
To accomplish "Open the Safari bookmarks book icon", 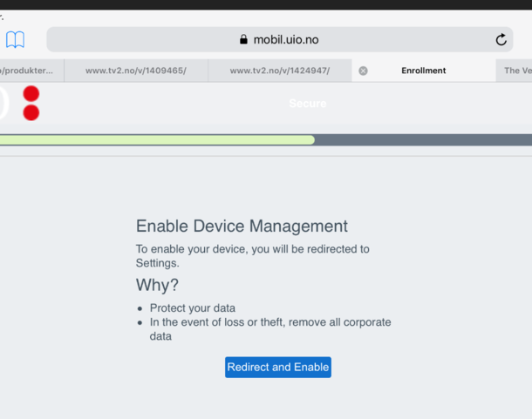I will pos(15,39).
